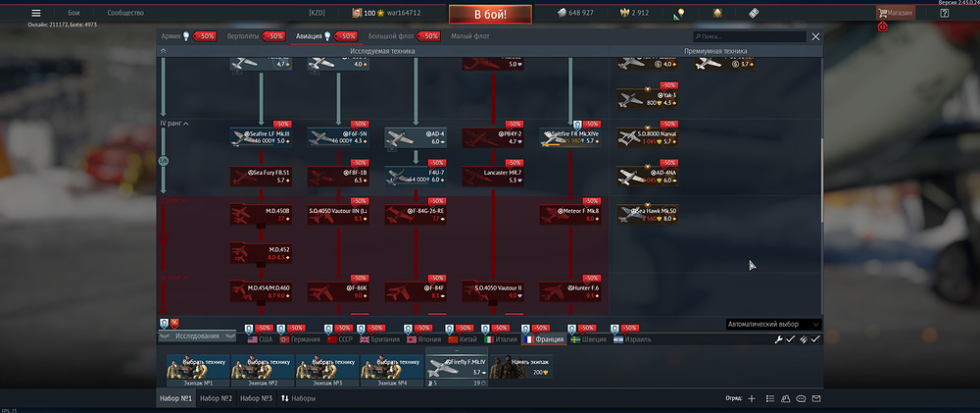Open the chat speech bubble icon
980x413 pixels.
click(x=801, y=398)
